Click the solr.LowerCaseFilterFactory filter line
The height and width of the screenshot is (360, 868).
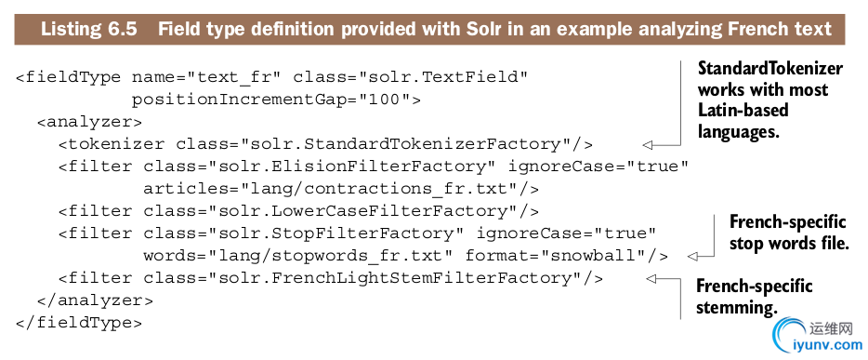[299, 211]
